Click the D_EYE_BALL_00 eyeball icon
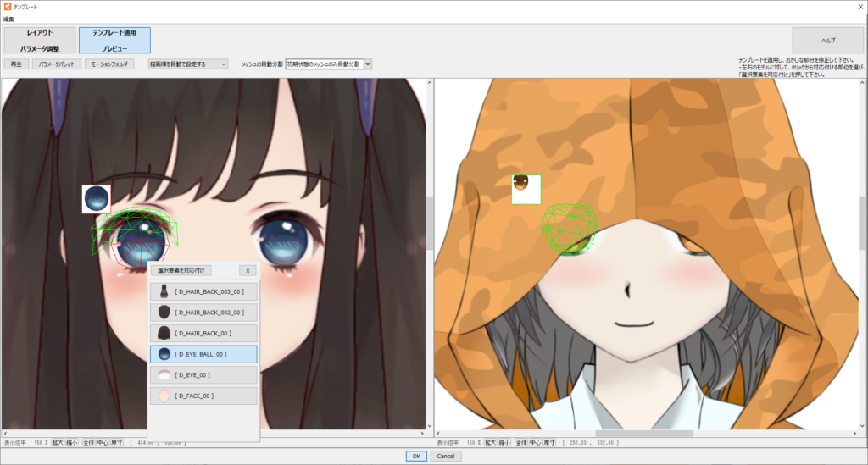Image resolution: width=868 pixels, height=465 pixels. point(164,354)
